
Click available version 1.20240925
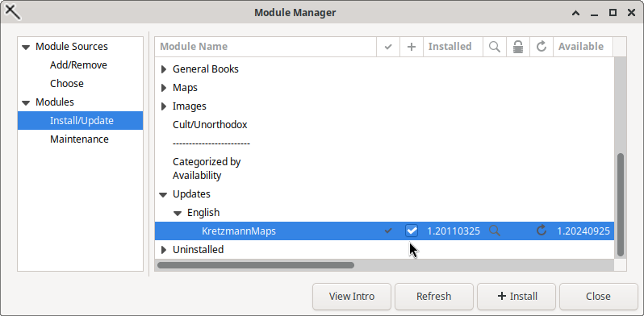click(x=583, y=231)
